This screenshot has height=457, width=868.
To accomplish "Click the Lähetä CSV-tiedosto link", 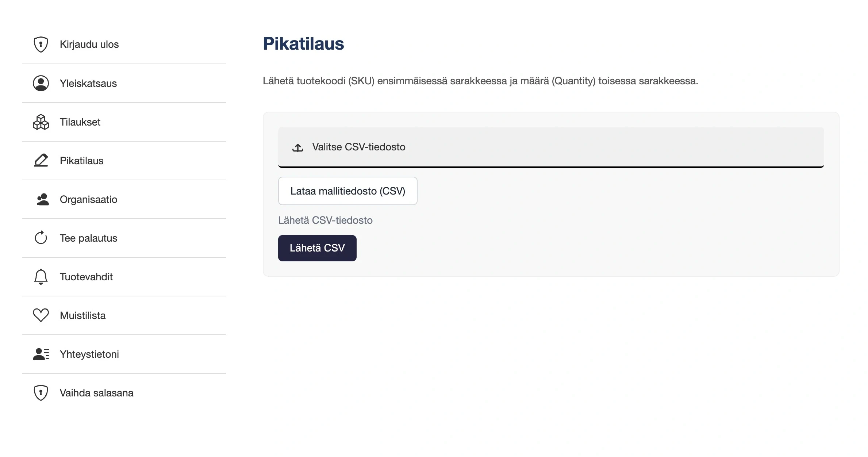I will click(x=325, y=220).
